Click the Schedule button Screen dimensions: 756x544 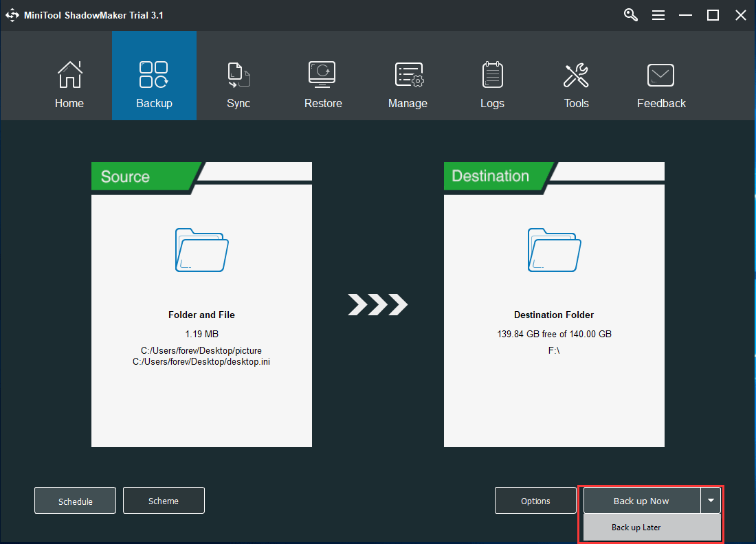(x=76, y=501)
